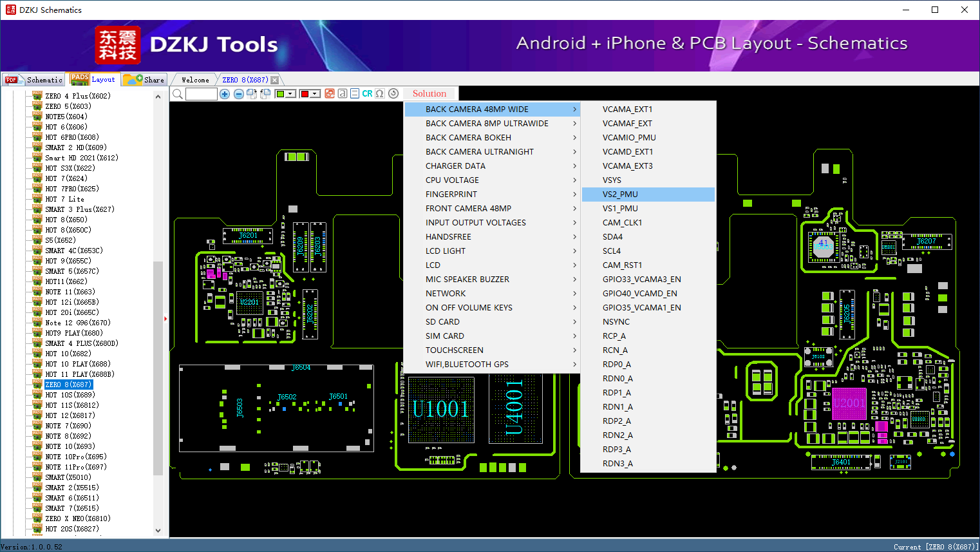Select the BACK CAMERA 48MP WIDE menu entry

[492, 109]
